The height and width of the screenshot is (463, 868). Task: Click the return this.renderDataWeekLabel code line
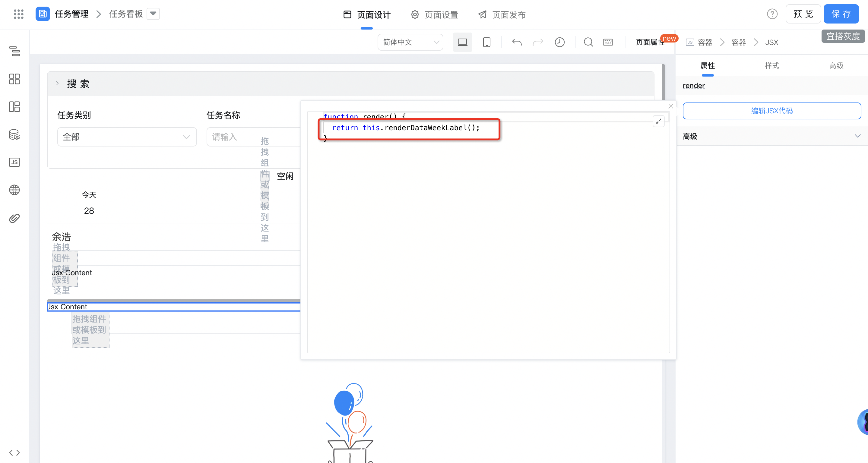pos(406,128)
